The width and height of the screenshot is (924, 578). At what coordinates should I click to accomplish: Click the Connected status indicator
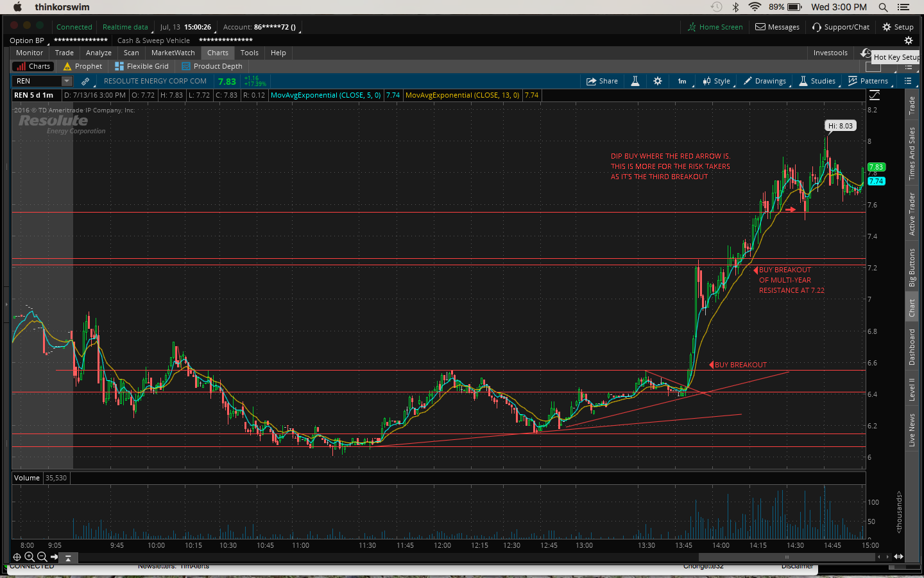pos(74,27)
